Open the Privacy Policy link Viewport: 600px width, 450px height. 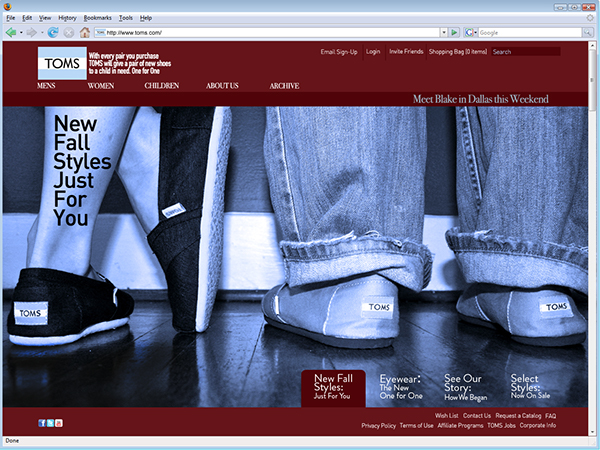[378, 426]
